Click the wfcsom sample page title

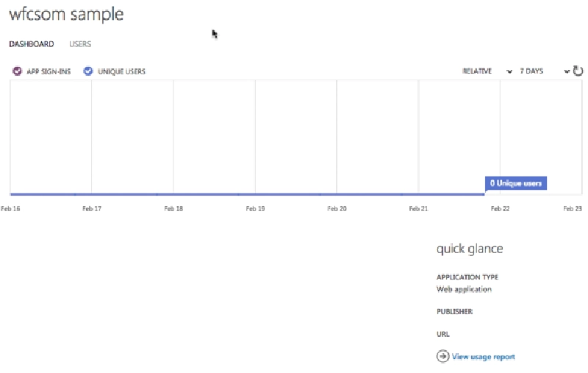click(66, 15)
